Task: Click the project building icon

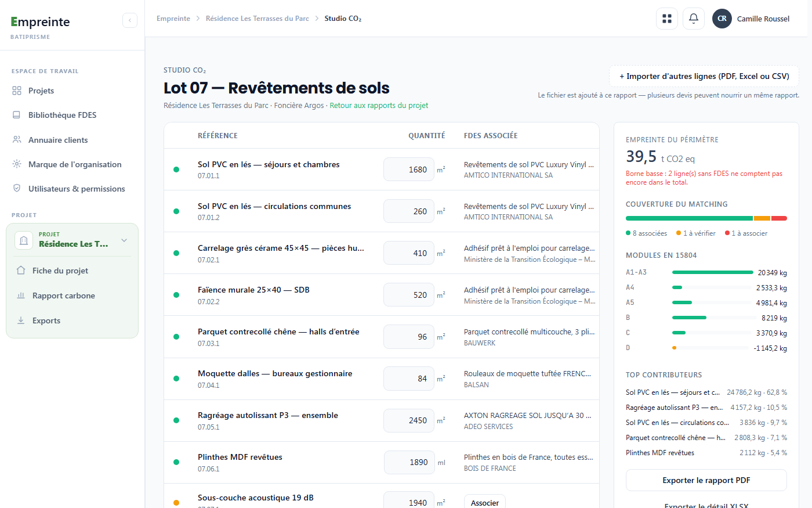Action: click(x=24, y=240)
